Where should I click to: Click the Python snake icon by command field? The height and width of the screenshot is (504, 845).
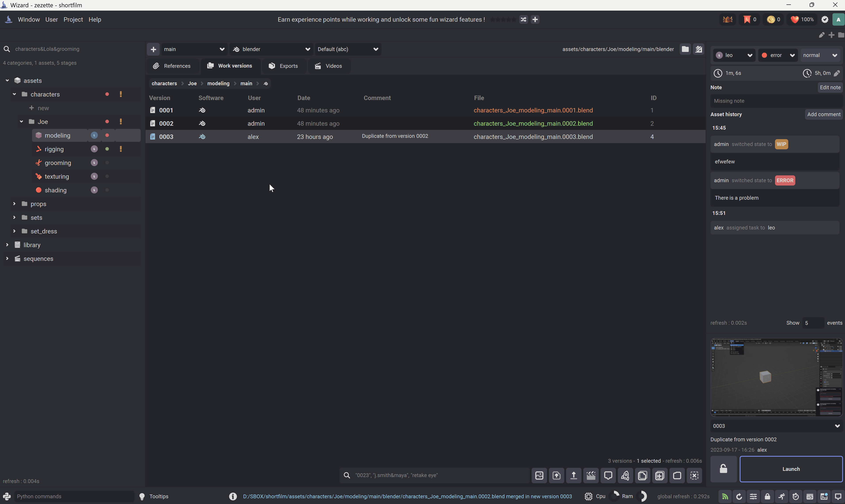[7, 496]
